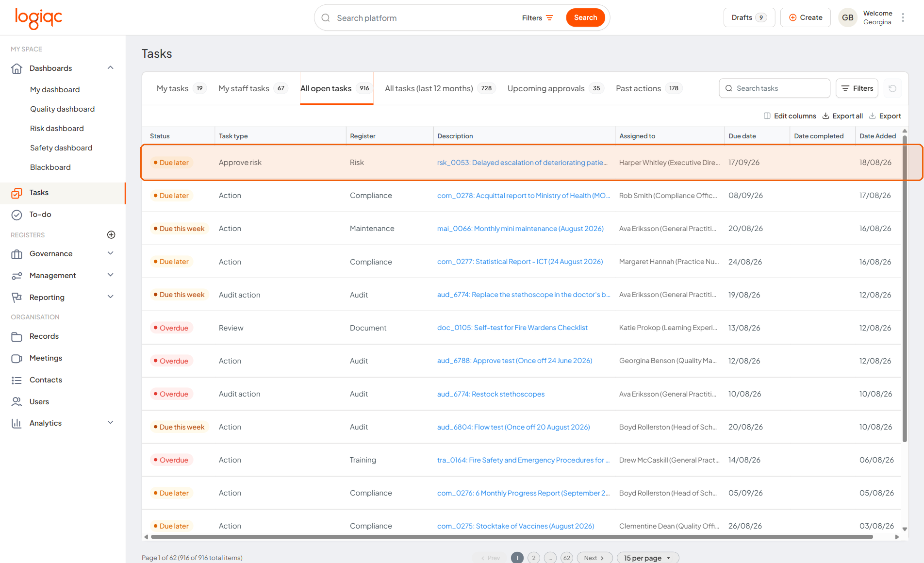The height and width of the screenshot is (563, 924).
Task: Expand the Governance register
Action: (x=111, y=253)
